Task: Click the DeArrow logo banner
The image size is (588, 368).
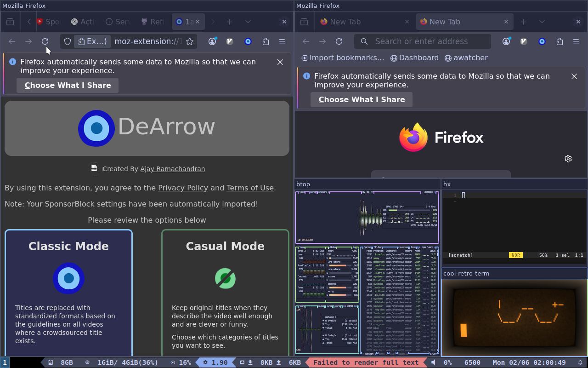Action: tap(147, 128)
